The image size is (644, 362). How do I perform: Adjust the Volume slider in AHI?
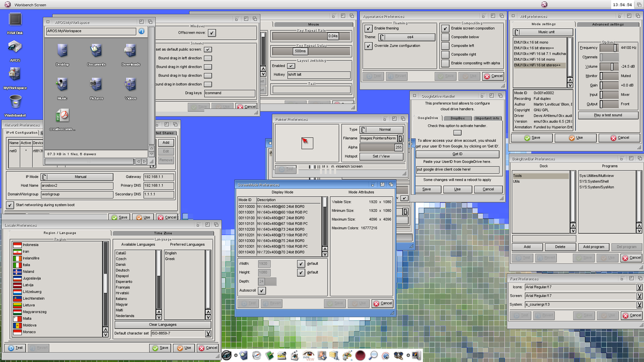[x=609, y=66]
